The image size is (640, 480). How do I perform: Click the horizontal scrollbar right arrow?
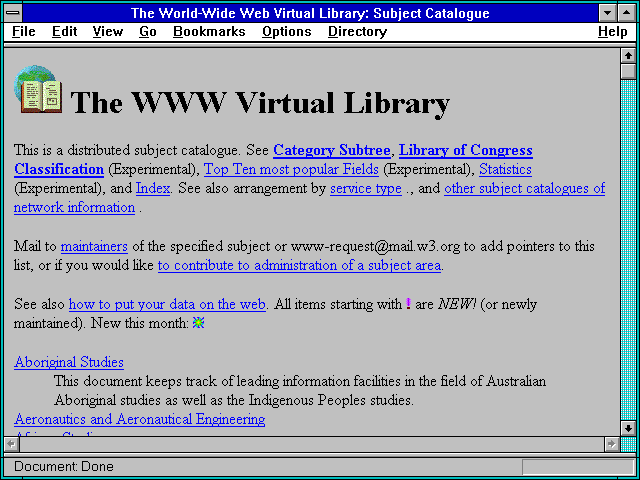(x=611, y=444)
